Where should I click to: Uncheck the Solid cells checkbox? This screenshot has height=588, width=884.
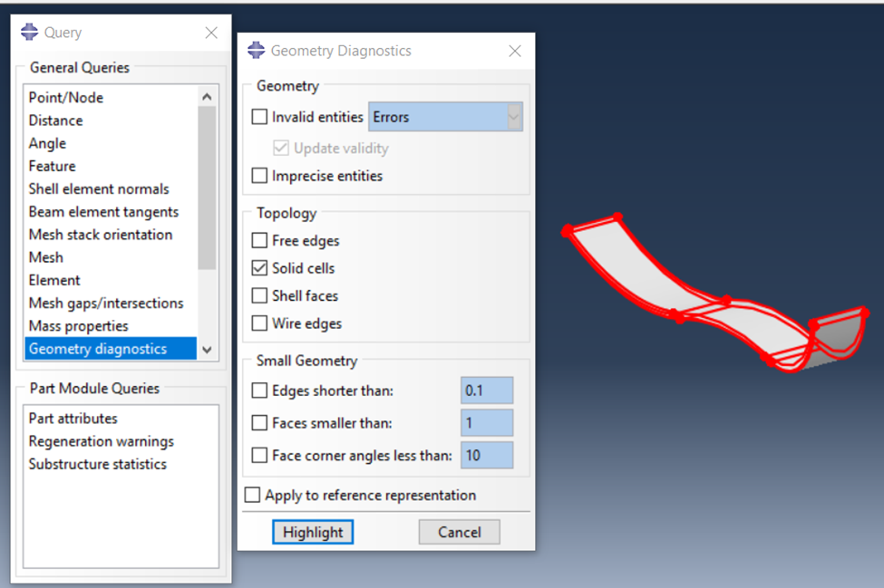coord(259,268)
